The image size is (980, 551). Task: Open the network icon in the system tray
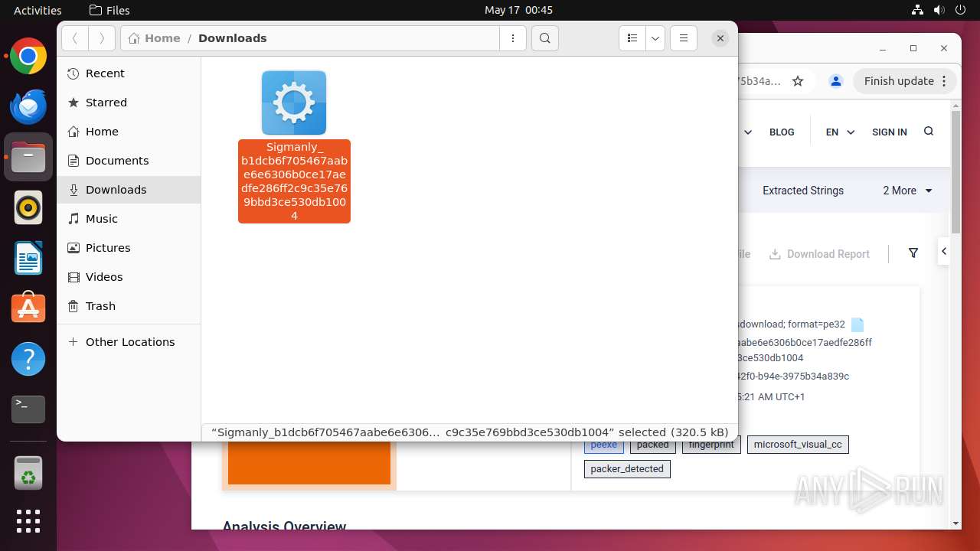click(918, 10)
